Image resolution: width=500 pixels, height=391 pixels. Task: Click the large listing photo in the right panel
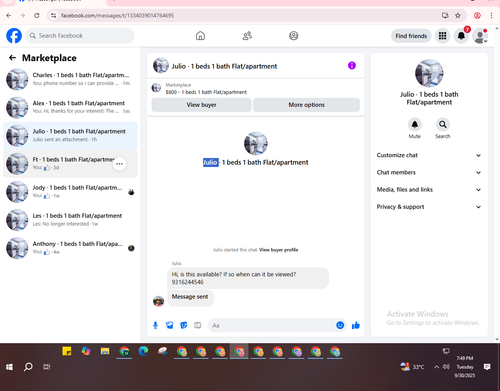click(x=429, y=73)
